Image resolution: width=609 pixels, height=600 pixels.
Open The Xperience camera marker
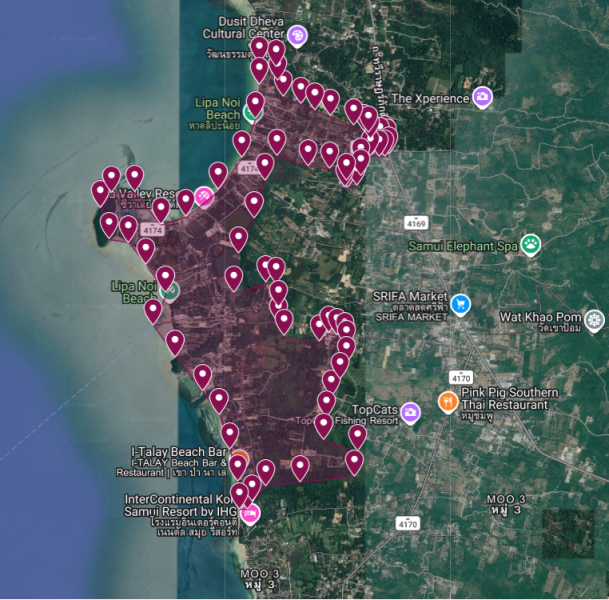point(482,96)
